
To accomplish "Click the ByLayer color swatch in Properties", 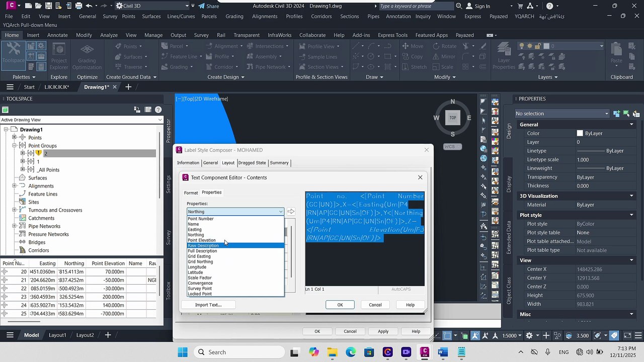I will pyautogui.click(x=580, y=133).
